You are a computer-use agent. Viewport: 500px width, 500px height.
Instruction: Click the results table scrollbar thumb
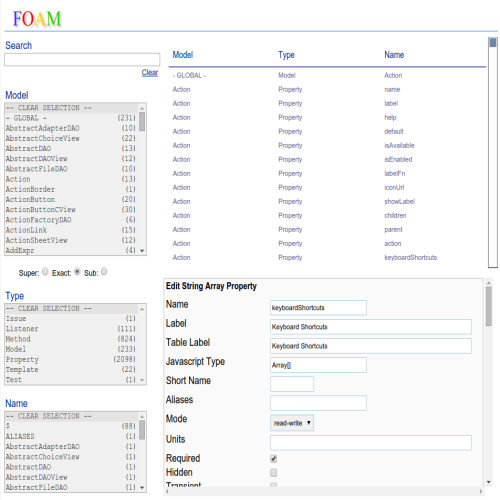tap(493, 43)
